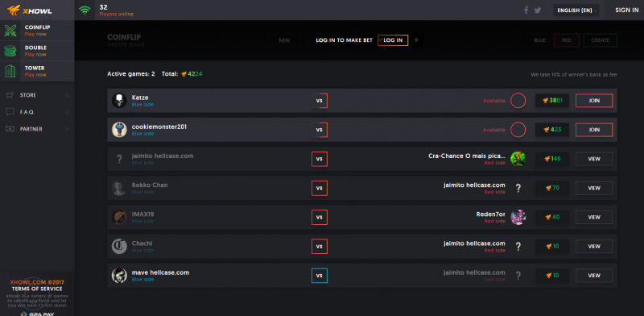The width and height of the screenshot is (644, 316).
Task: Click the green wifi signal icon
Action: tap(85, 10)
